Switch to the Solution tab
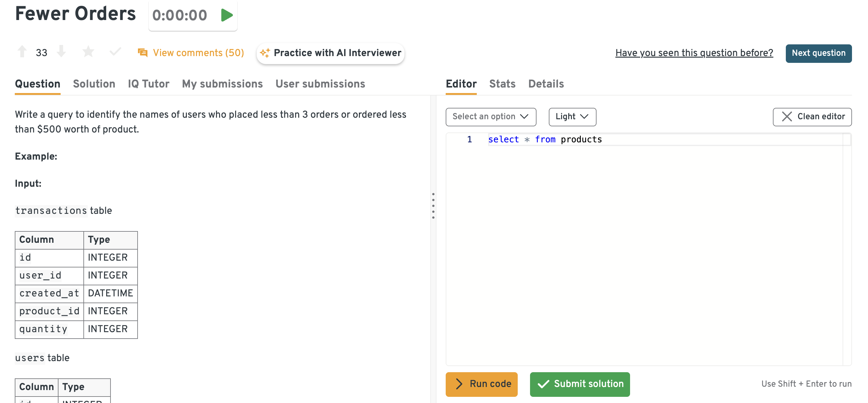This screenshot has width=868, height=403. click(94, 83)
